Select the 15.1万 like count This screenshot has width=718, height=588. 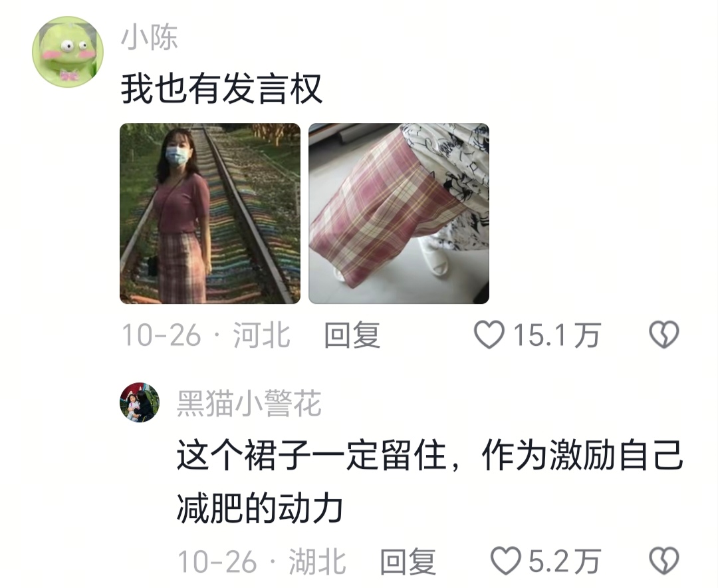pyautogui.click(x=556, y=335)
